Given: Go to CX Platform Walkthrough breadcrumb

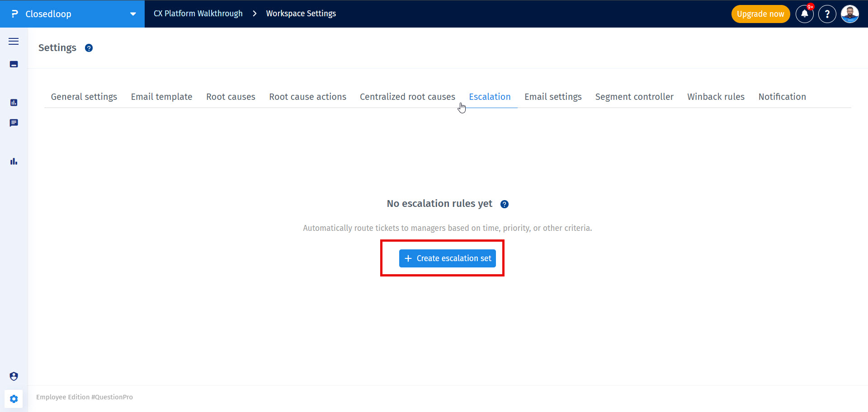Looking at the screenshot, I should 198,14.
